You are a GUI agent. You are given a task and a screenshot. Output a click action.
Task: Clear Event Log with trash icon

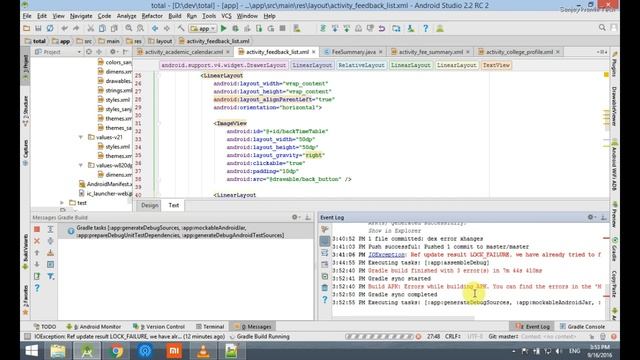(x=324, y=288)
